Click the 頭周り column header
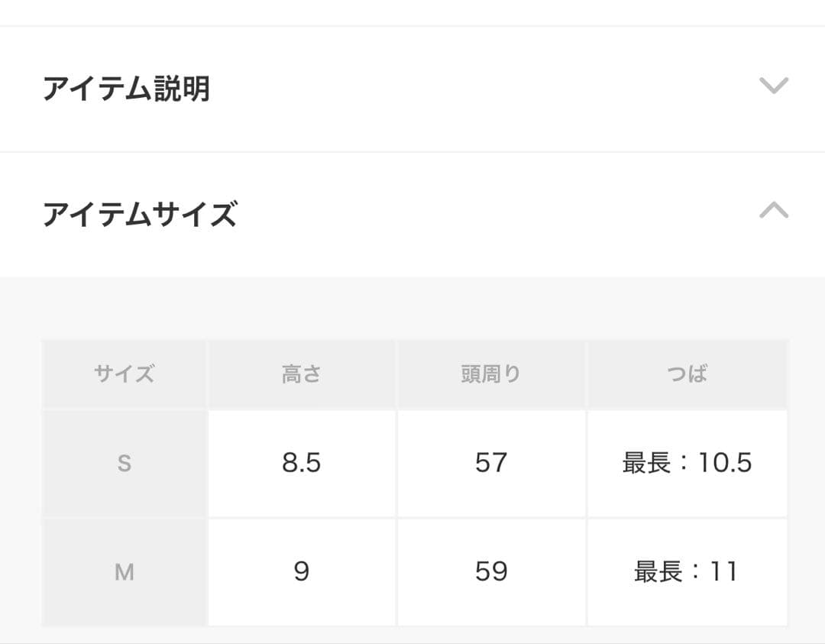Screen dimensions: 825x644 point(491,374)
